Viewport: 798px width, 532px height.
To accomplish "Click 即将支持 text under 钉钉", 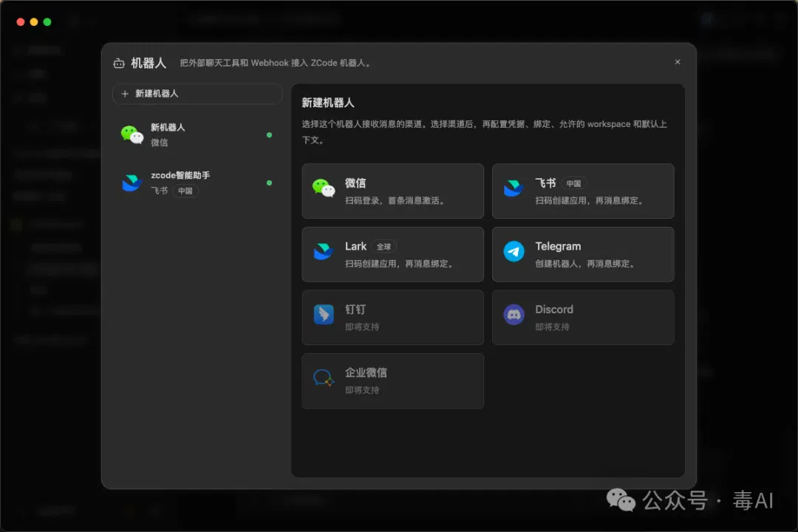I will tap(362, 327).
